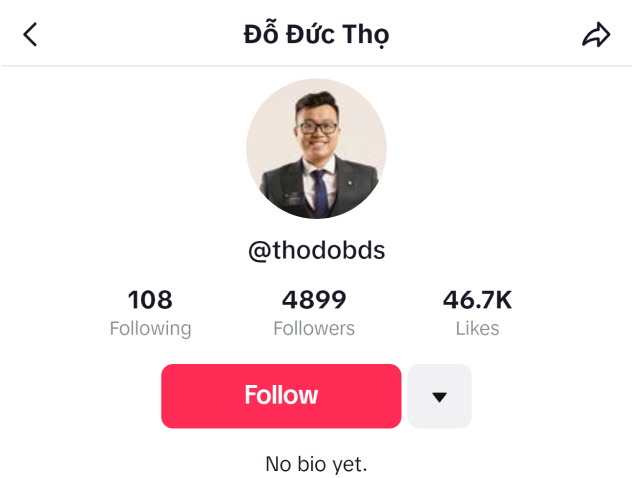Click the eyeglasses in the avatar image

pyautogui.click(x=318, y=128)
